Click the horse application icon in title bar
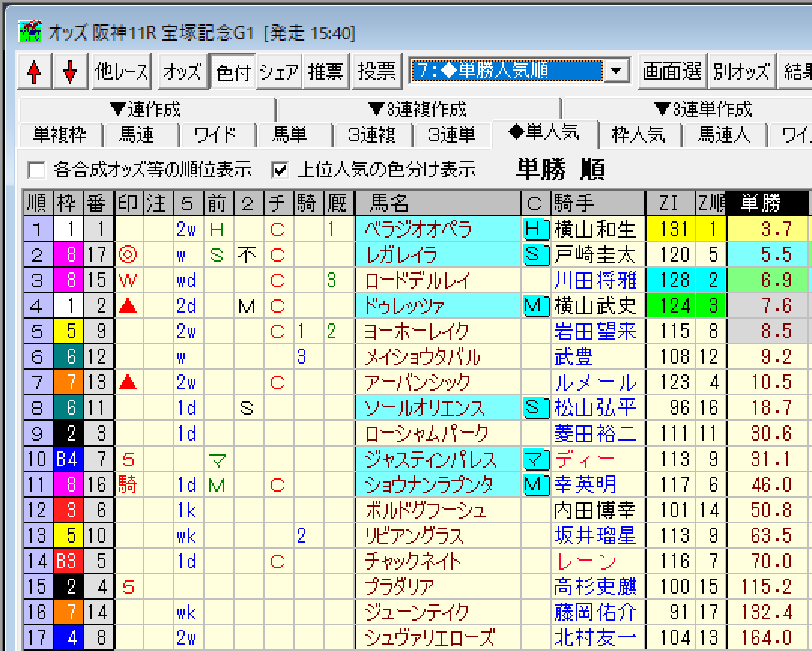Screen dimensions: 812x651 [x=29, y=32]
